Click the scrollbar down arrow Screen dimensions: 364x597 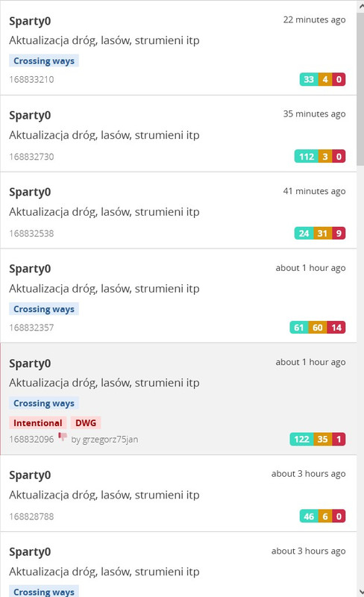tap(360, 592)
